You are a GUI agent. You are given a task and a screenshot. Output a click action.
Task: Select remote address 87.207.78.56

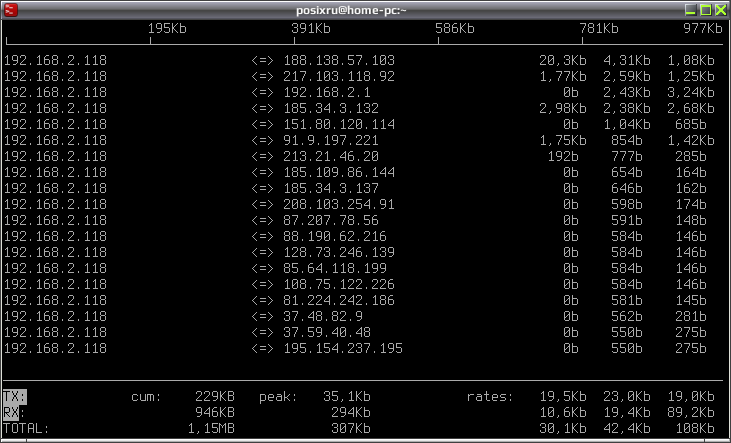tap(331, 220)
